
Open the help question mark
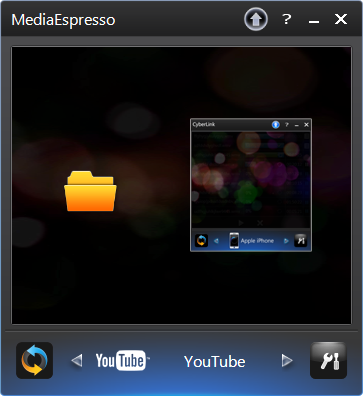[286, 19]
